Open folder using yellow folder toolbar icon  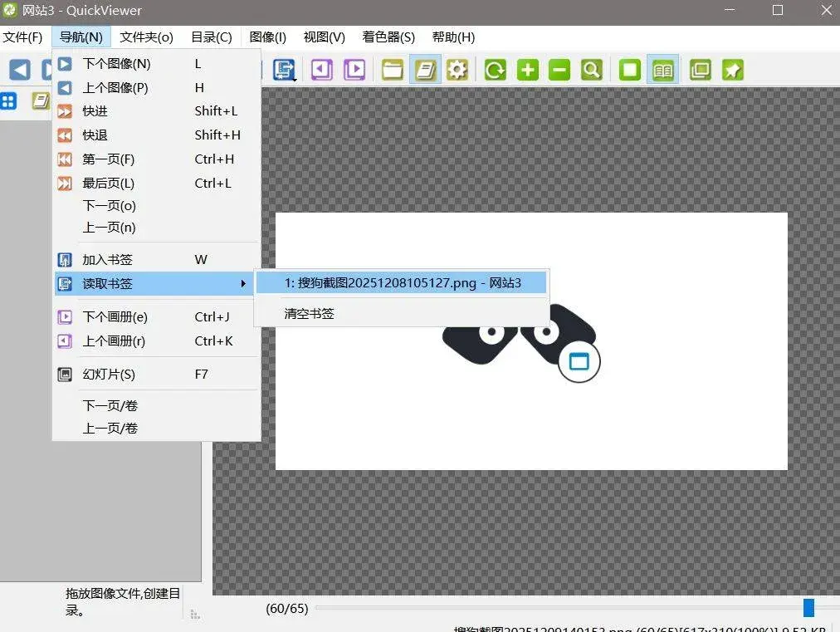[393, 70]
